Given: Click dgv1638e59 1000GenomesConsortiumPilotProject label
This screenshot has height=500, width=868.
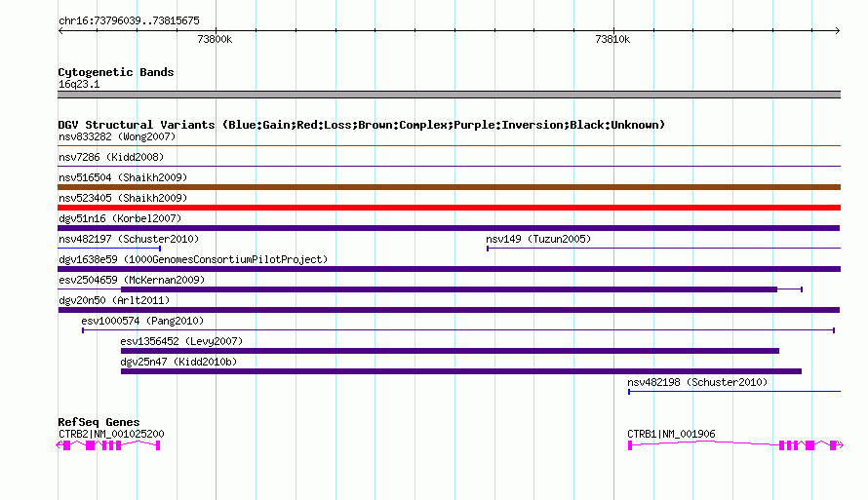Looking at the screenshot, I should (193, 259).
